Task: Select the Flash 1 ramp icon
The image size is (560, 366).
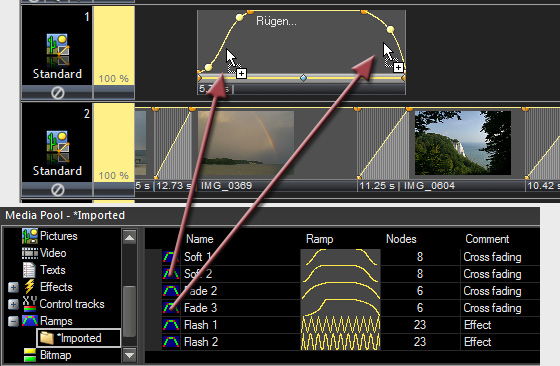Action: (x=171, y=325)
